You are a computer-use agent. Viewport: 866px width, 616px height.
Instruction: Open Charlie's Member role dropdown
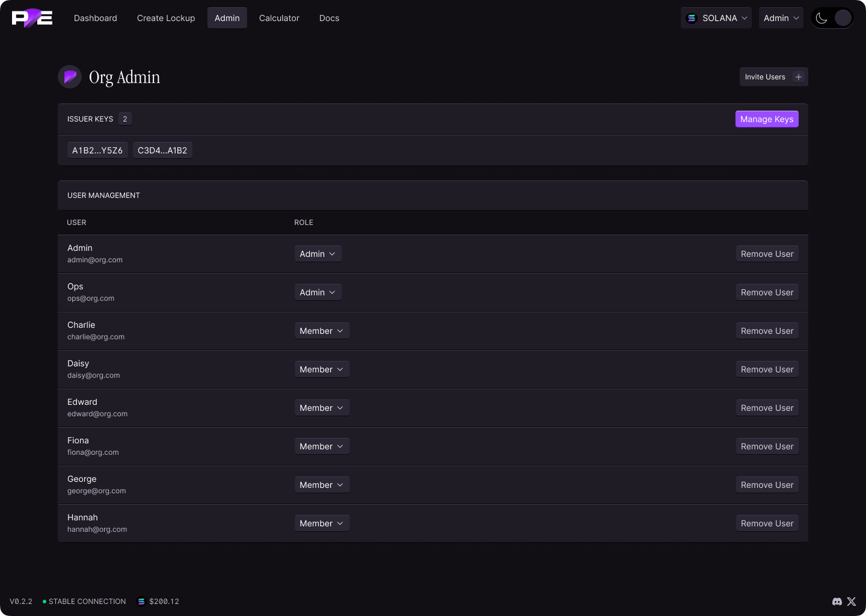coord(322,331)
